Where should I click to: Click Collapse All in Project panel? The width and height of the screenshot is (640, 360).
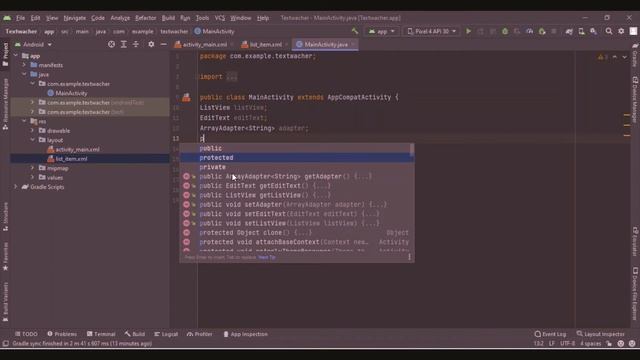(136, 44)
